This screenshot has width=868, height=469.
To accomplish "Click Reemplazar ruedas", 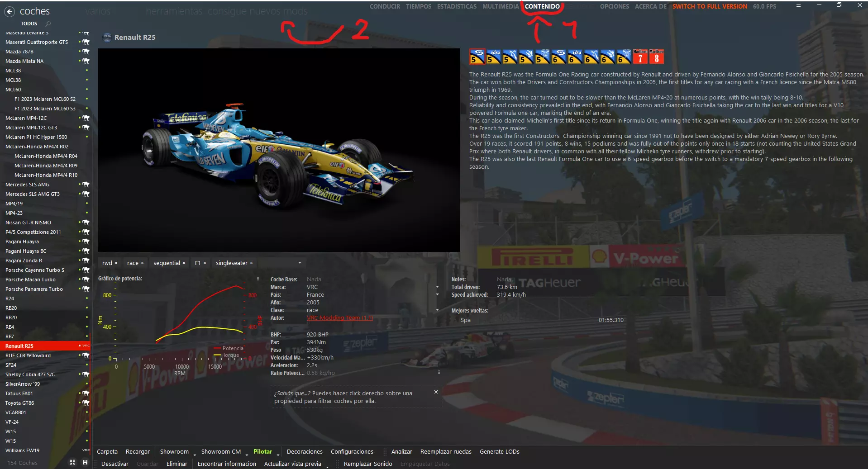I will pyautogui.click(x=446, y=451).
